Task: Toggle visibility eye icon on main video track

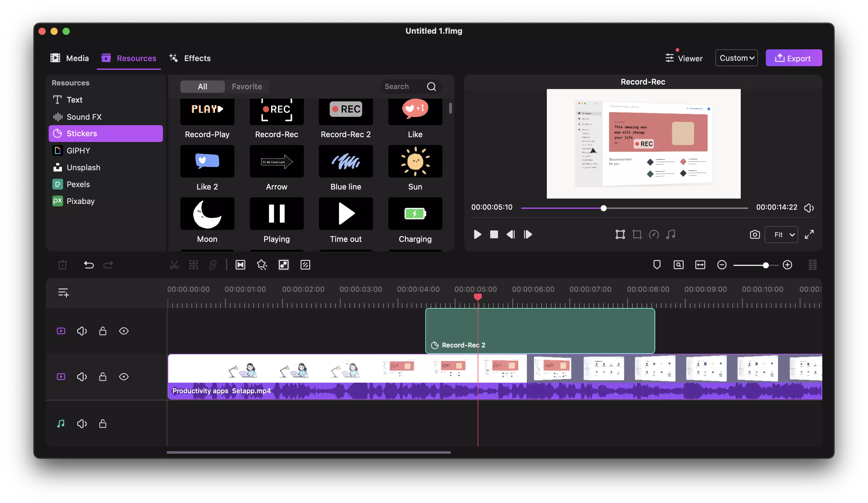Action: [124, 377]
